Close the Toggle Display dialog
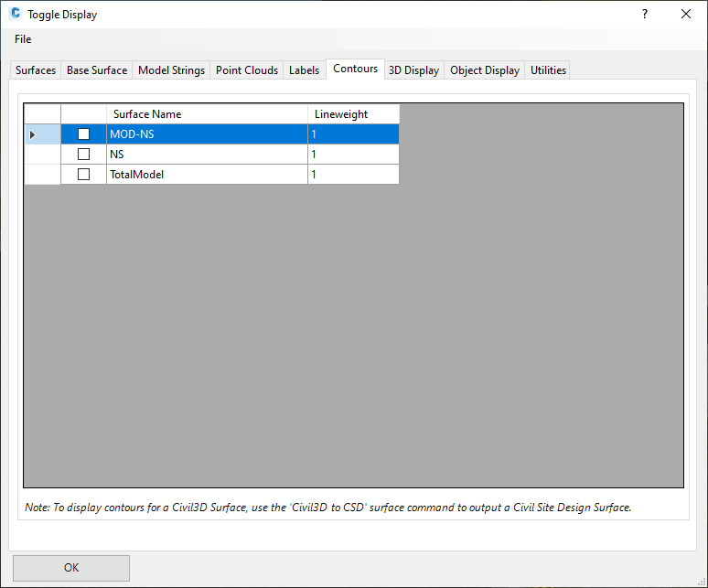 686,14
